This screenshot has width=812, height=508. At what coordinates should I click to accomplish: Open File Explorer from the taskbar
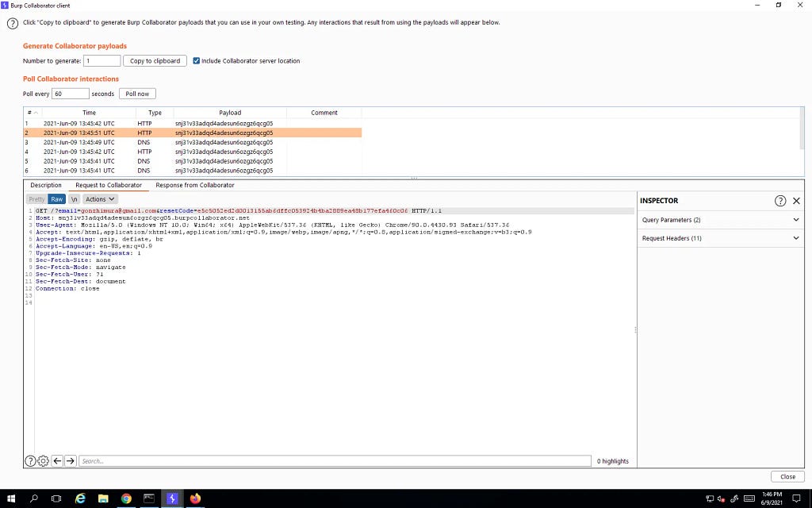pos(103,498)
